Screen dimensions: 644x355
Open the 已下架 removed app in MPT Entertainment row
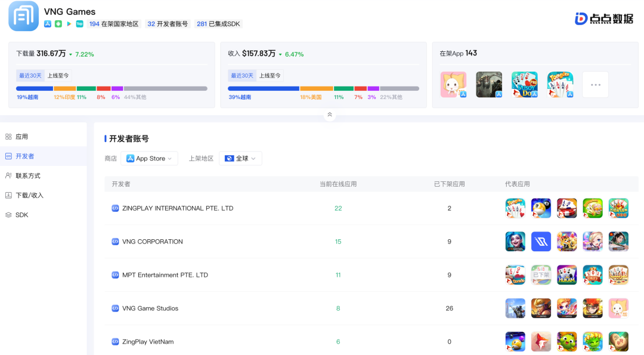tap(541, 275)
